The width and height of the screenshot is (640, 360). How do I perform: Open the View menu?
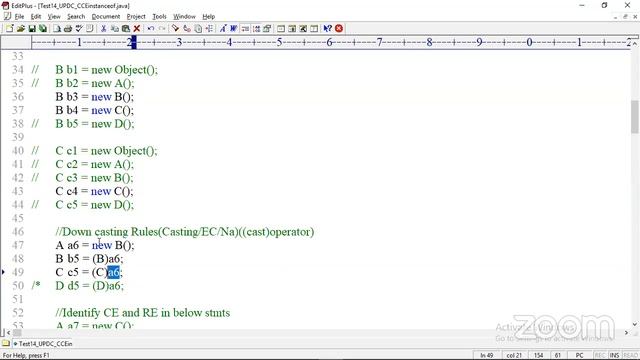54,17
